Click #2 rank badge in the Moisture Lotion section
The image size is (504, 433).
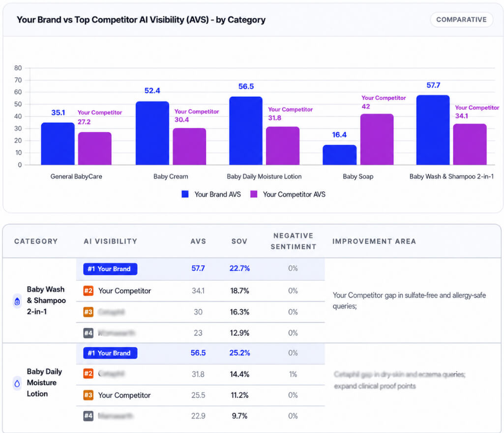click(89, 374)
